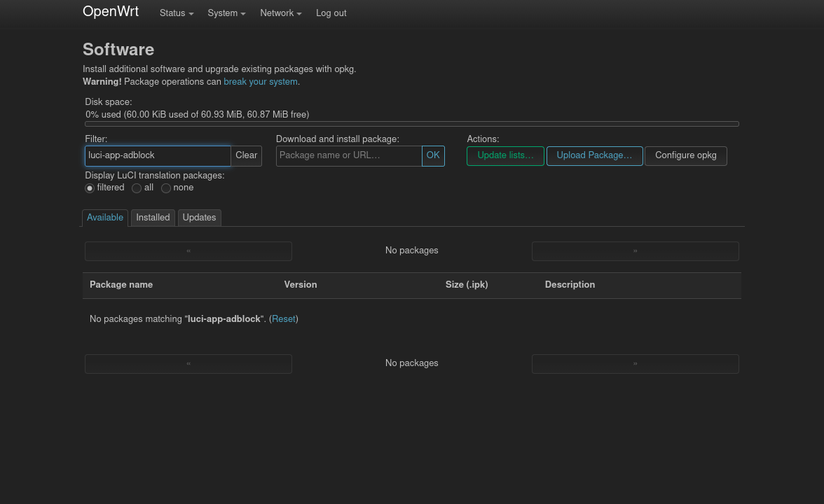The height and width of the screenshot is (504, 824).
Task: Click the top next page » button
Action: click(636, 251)
